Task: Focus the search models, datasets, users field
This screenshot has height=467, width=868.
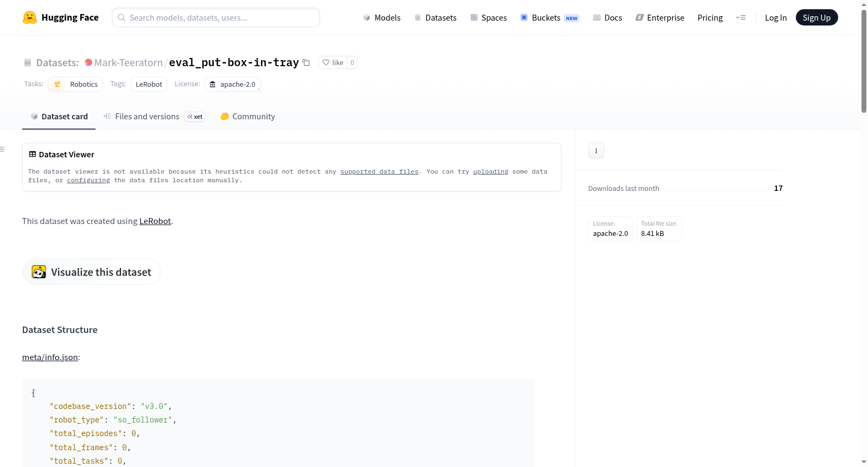Action: pyautogui.click(x=216, y=17)
